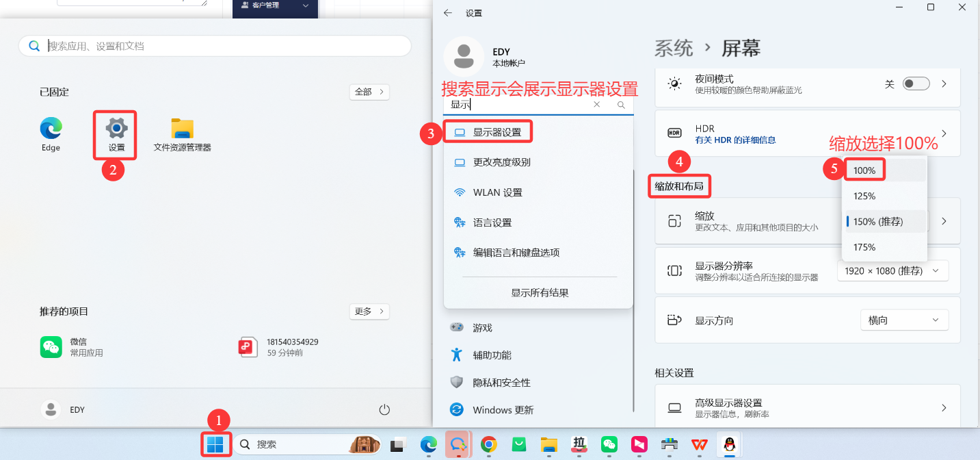Image resolution: width=980 pixels, height=460 pixels.
Task: Choose 175% scaling option
Action: tap(884, 246)
